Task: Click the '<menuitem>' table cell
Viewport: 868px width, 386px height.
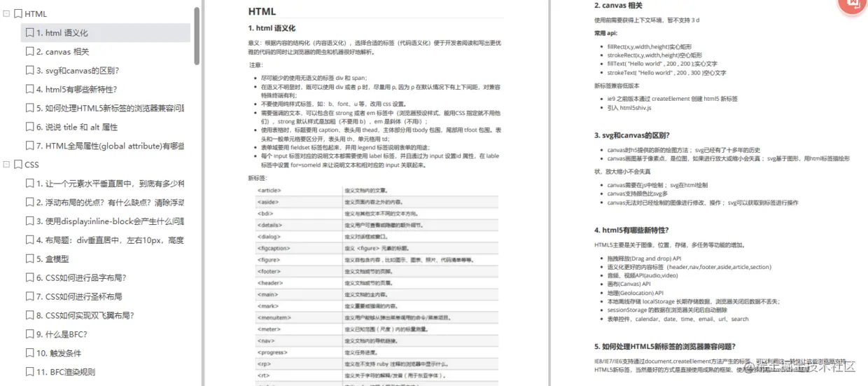Action: coord(298,317)
